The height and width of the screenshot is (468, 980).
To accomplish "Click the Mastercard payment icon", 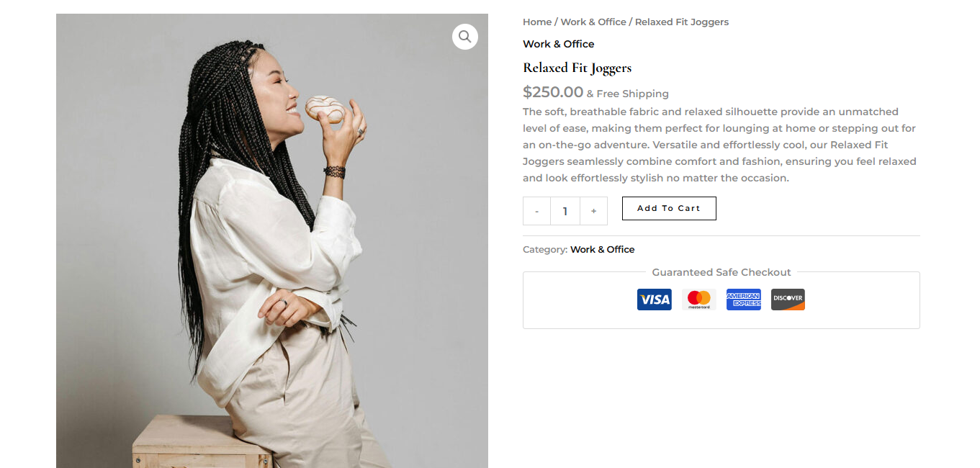I will 698,299.
